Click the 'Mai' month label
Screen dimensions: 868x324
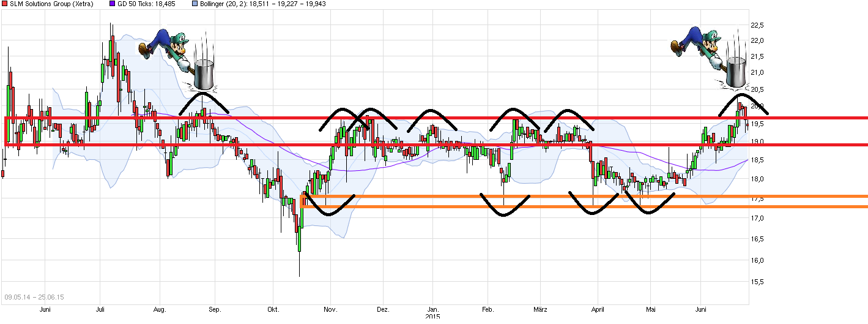(x=651, y=310)
